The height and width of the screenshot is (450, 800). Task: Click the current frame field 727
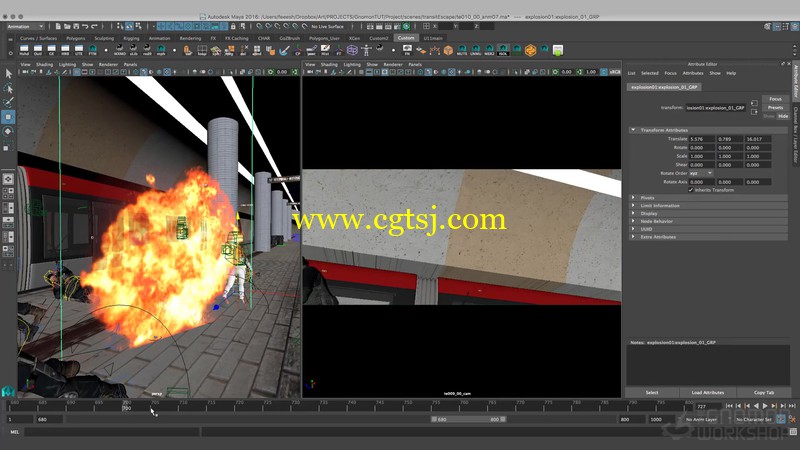709,407
